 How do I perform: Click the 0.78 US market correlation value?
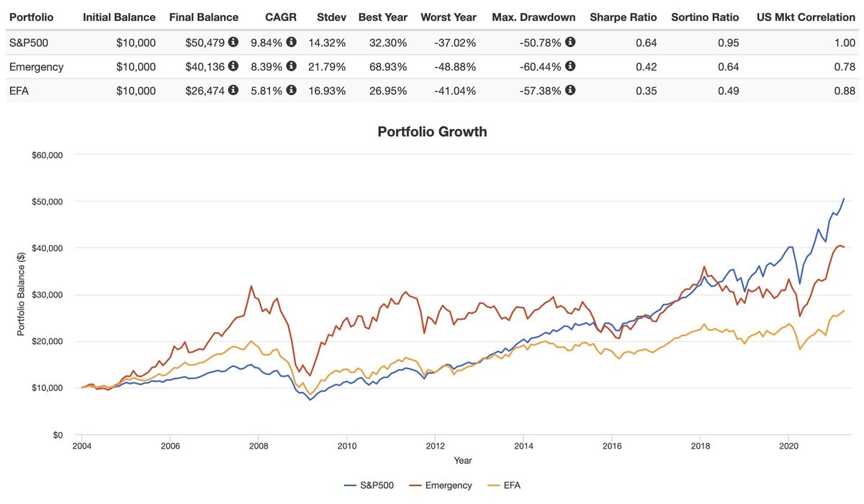point(845,67)
